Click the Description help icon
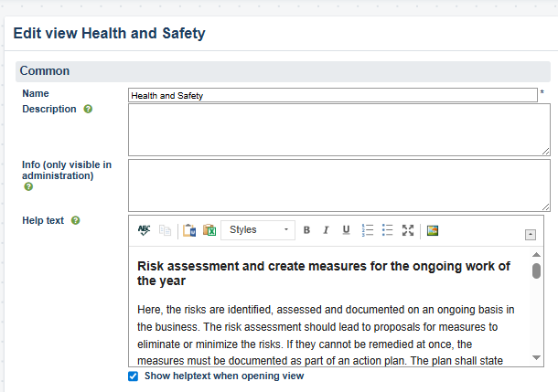Screen dimensions: 558x392 pyautogui.click(x=88, y=109)
